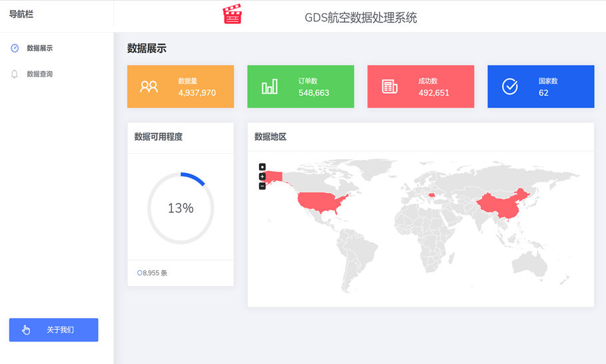Select the United States on the map
Screen dimensions: 606x364
321,202
